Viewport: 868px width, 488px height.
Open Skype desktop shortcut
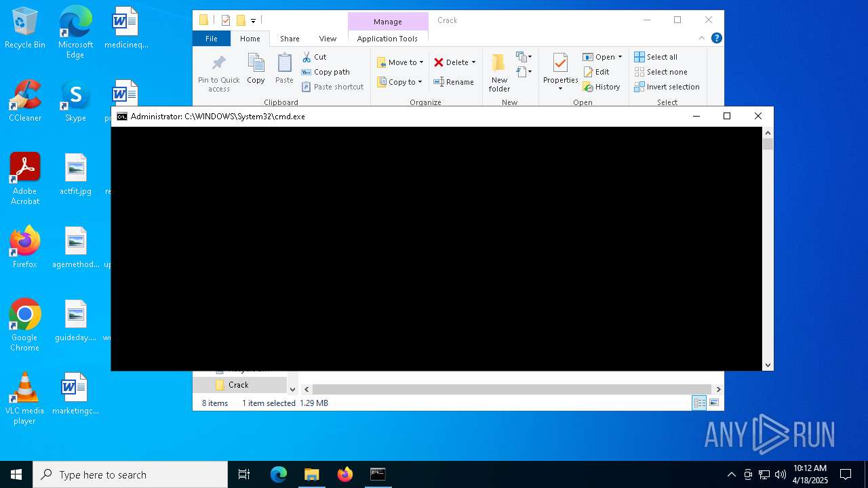point(75,102)
